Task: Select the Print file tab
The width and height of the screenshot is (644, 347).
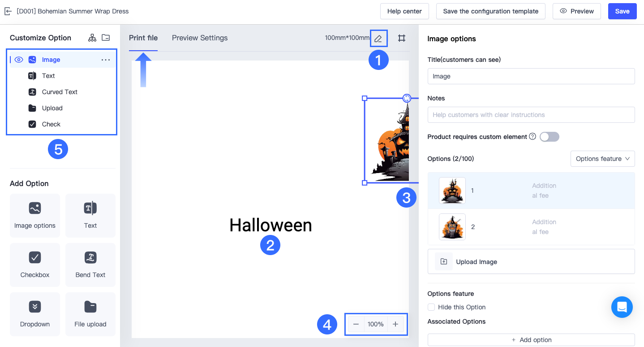Action: (x=143, y=38)
